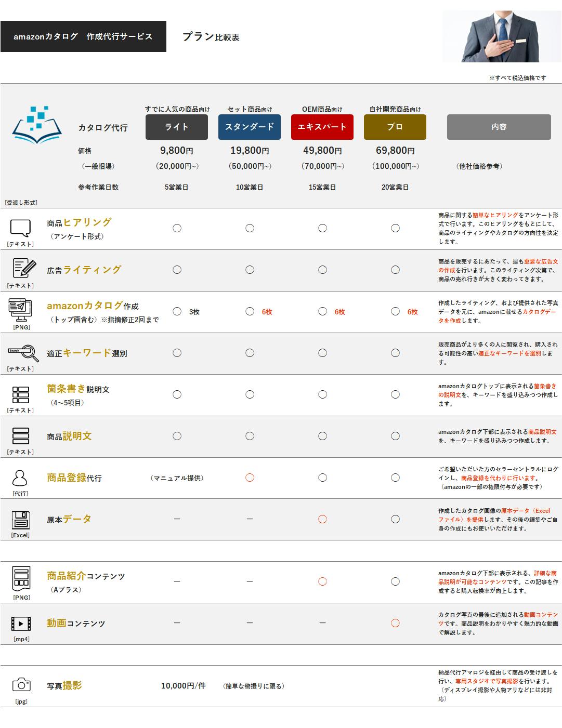Click the 19,800円 price
The width and height of the screenshot is (562, 728).
click(250, 151)
